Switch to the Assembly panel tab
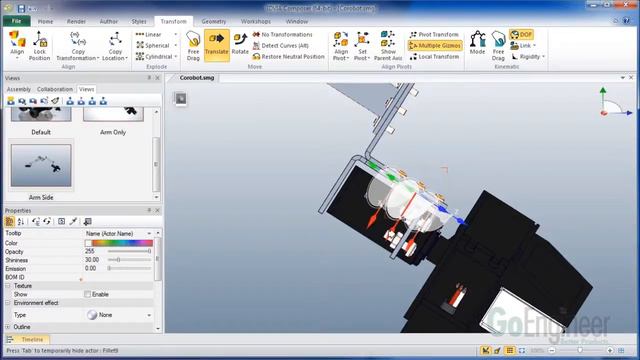 pyautogui.click(x=19, y=89)
